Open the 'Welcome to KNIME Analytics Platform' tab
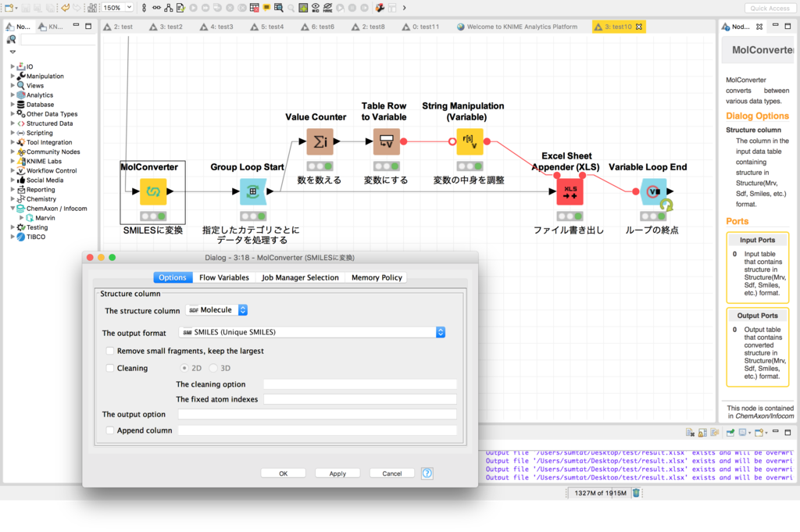800x532 pixels. coord(522,26)
